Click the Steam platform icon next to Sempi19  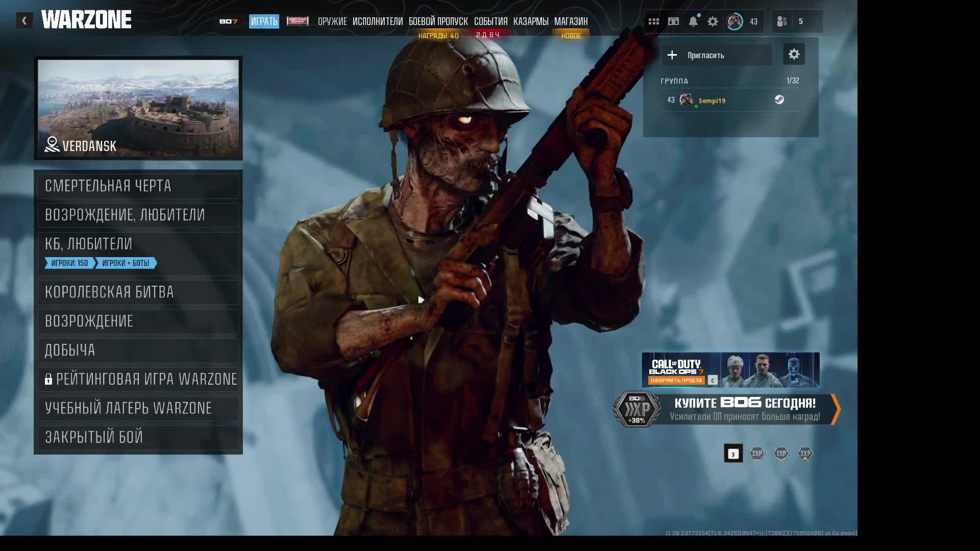[x=779, y=100]
